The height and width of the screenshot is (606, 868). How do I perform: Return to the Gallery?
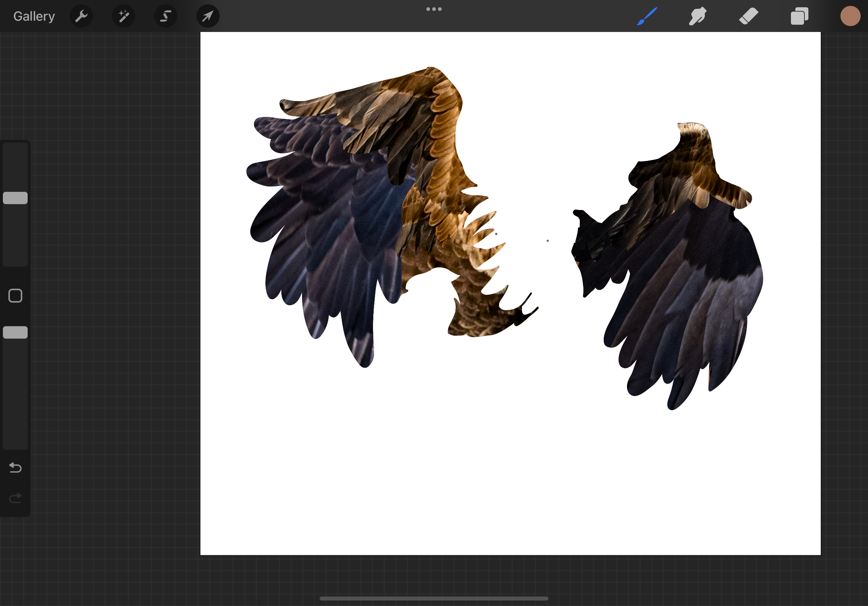click(x=34, y=16)
